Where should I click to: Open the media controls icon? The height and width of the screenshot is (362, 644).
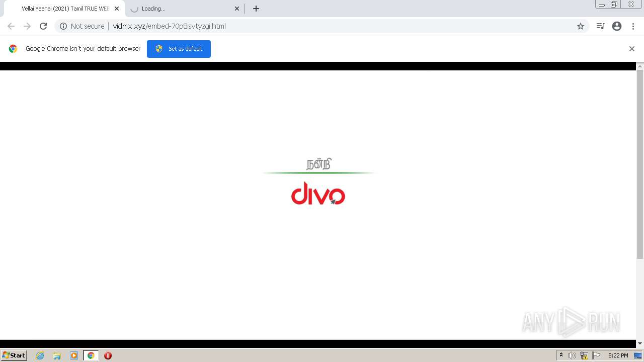tap(600, 26)
